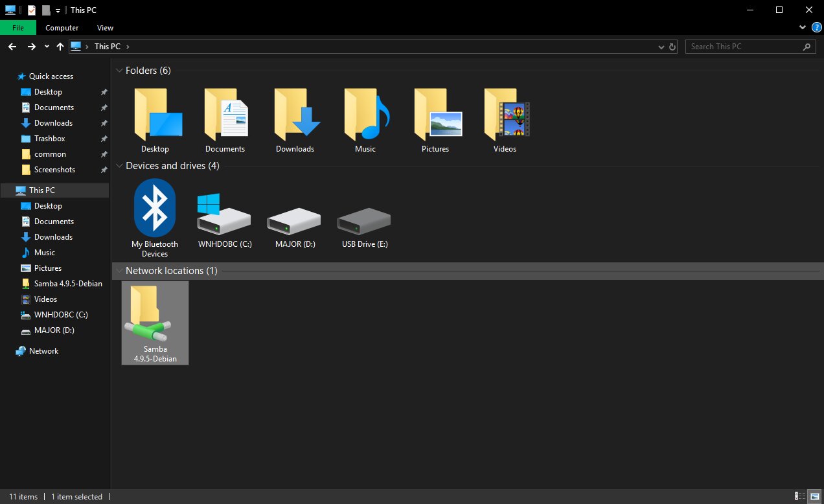The height and width of the screenshot is (504, 824).
Task: Open the address bar history dropdown
Action: tap(661, 47)
